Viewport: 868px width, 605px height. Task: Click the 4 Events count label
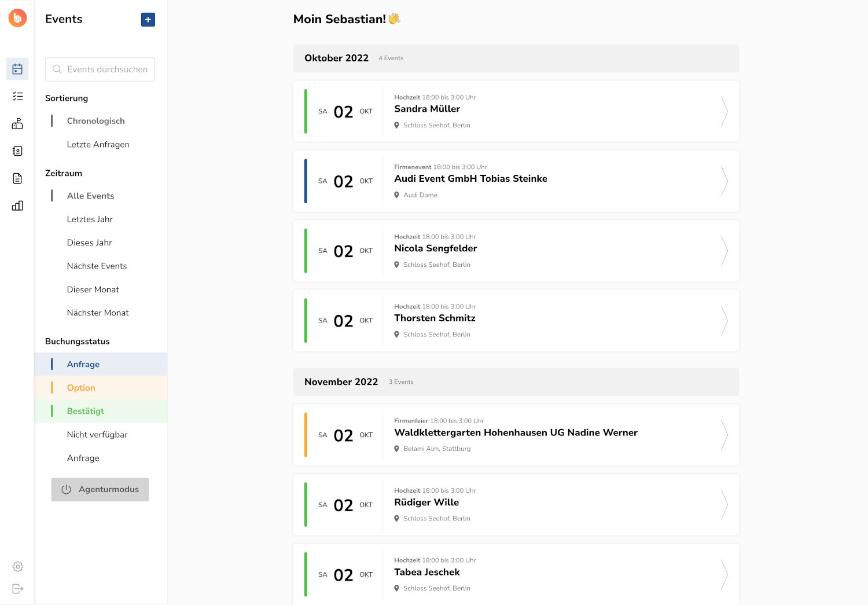point(391,58)
